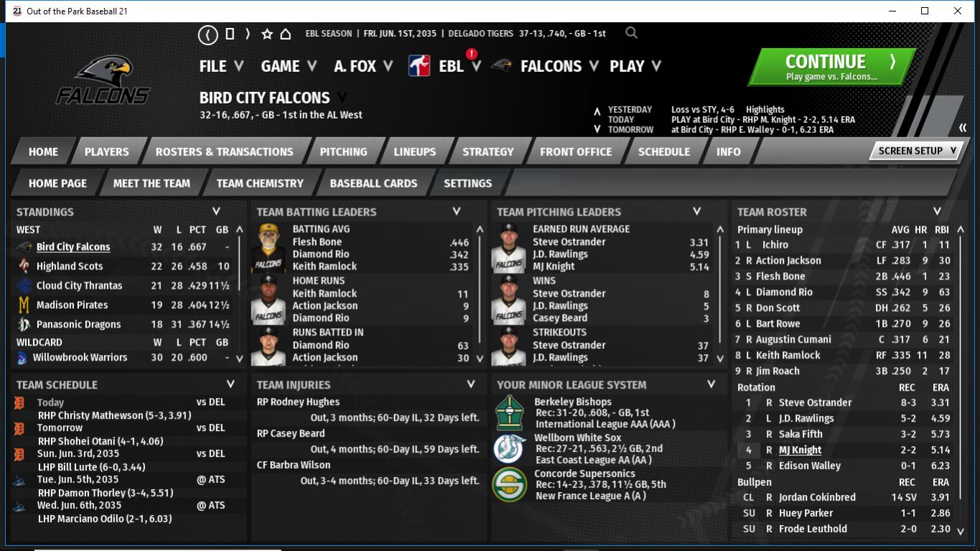This screenshot has height=551, width=980.
Task: Collapse the header with the double-chevron icon
Action: [963, 128]
